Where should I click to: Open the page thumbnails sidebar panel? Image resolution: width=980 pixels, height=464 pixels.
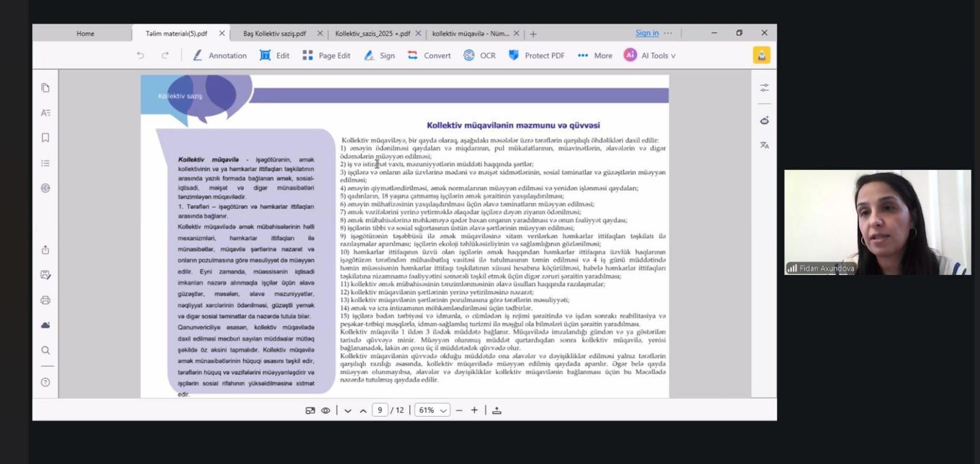[x=45, y=88]
